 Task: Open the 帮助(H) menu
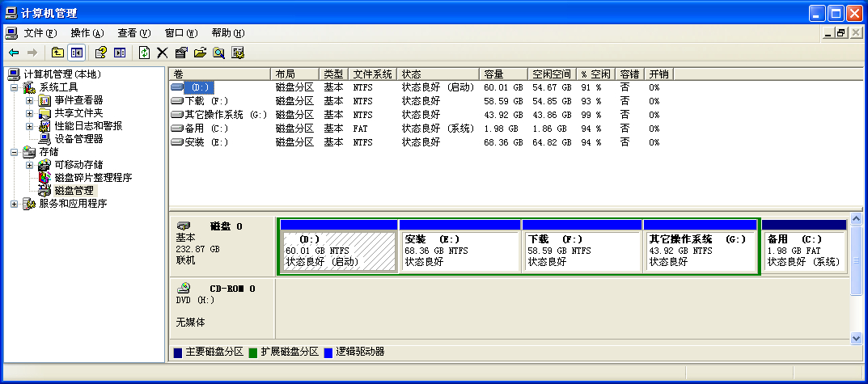click(x=228, y=33)
